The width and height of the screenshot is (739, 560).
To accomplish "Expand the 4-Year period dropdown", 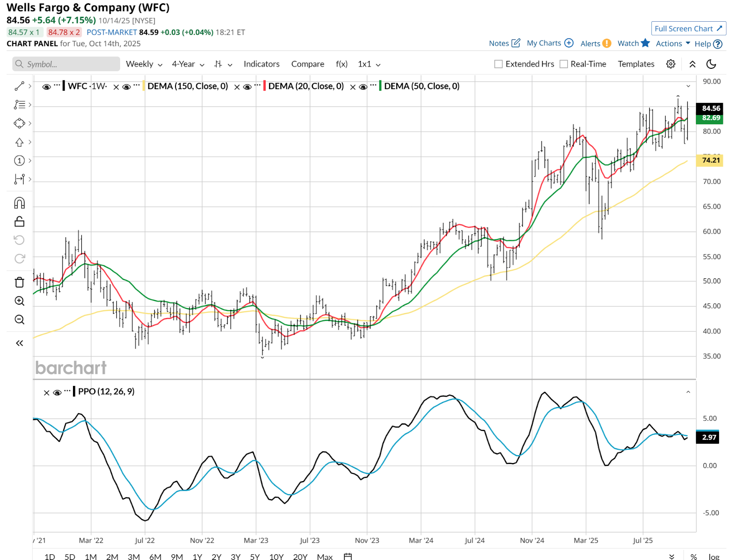I will (188, 64).
